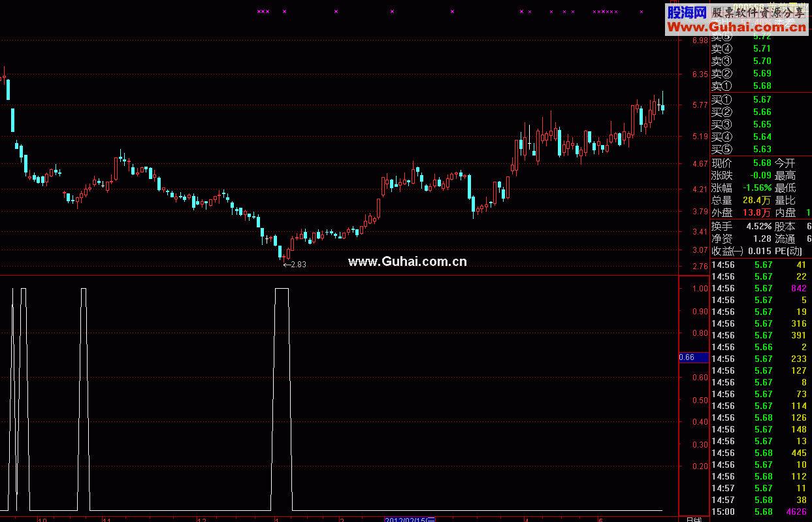Select the 14:56 trade with volume 842

(760, 288)
